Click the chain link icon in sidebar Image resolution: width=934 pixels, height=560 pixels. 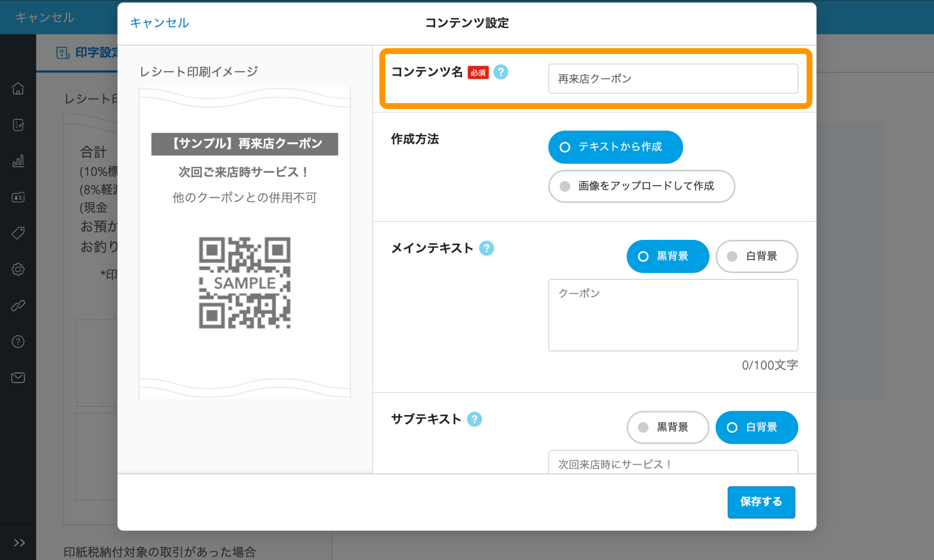tap(18, 306)
